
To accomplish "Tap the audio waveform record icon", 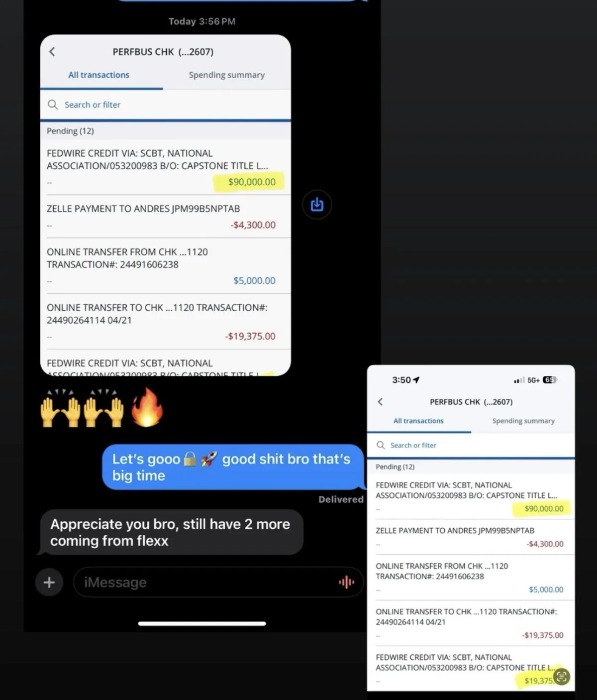I will [x=346, y=582].
